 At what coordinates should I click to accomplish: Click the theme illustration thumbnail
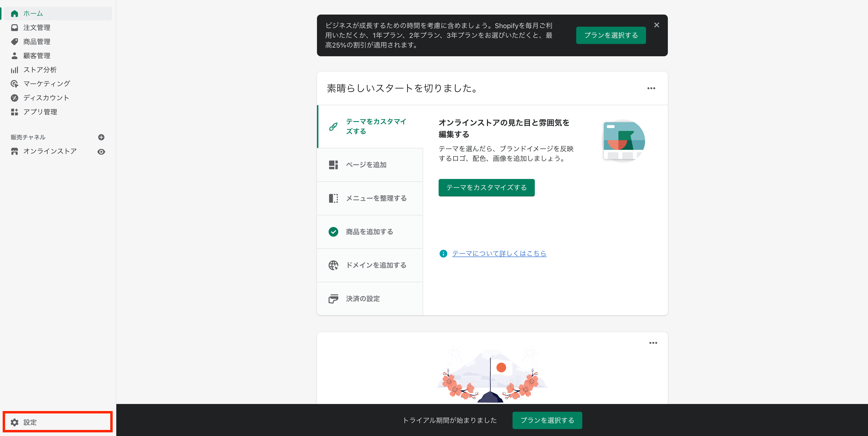coord(623,141)
